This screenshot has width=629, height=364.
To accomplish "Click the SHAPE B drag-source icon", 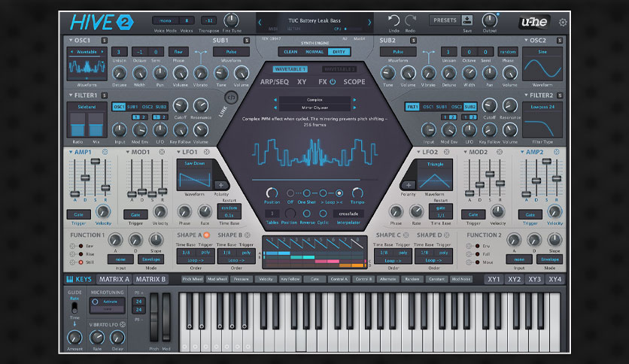I will 248,235.
